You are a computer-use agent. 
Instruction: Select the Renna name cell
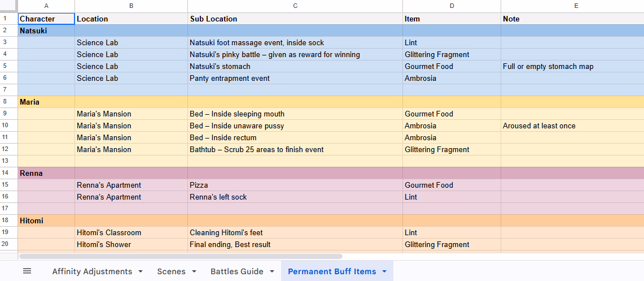click(x=46, y=173)
